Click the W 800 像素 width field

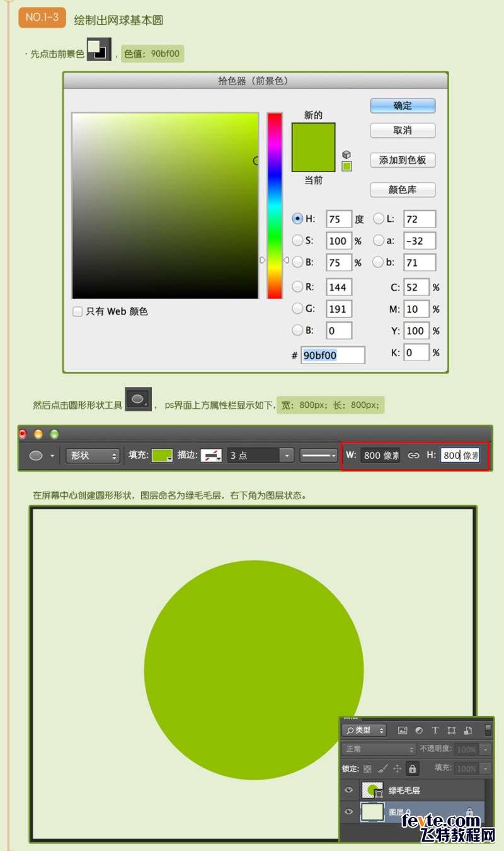tap(381, 455)
